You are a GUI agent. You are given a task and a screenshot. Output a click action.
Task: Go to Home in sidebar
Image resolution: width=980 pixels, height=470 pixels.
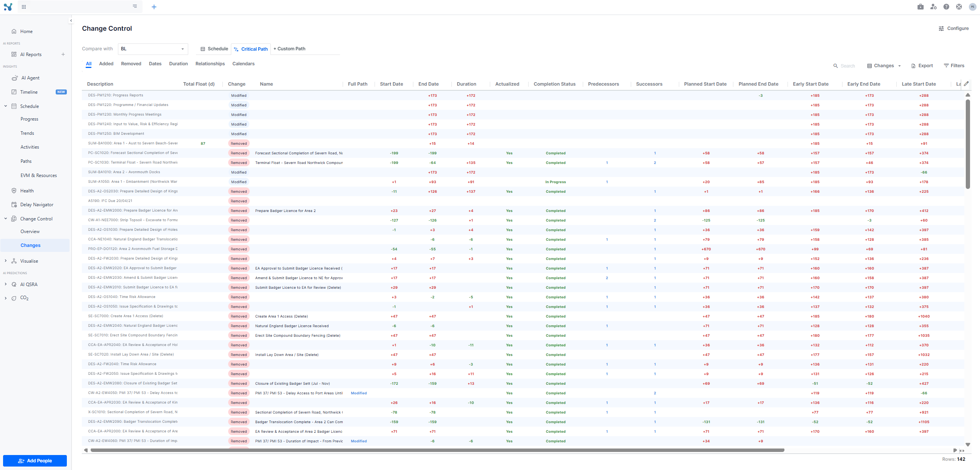click(26, 31)
